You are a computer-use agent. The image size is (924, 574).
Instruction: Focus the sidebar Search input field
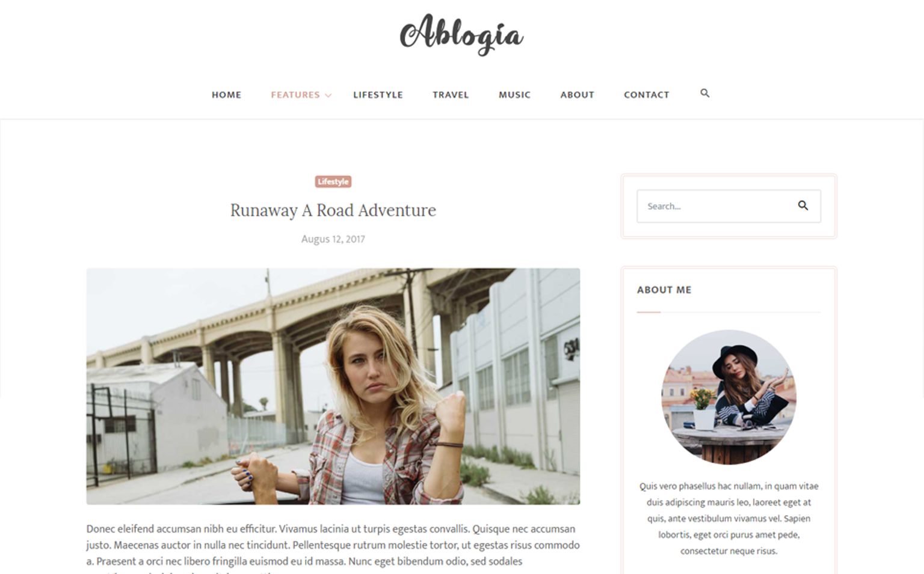[716, 206]
